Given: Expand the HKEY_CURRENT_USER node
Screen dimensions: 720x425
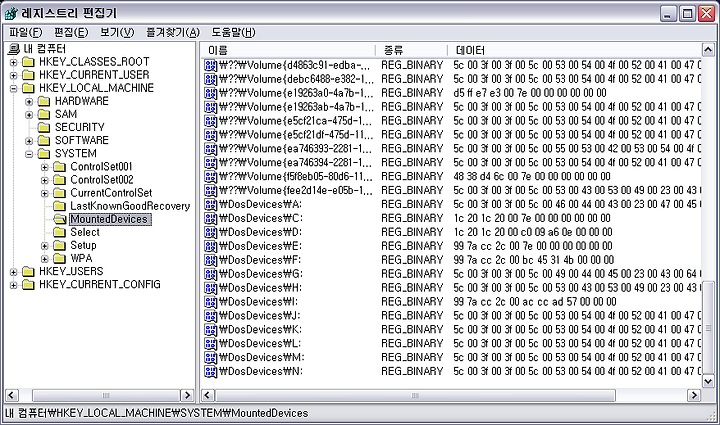Looking at the screenshot, I should pos(13,75).
